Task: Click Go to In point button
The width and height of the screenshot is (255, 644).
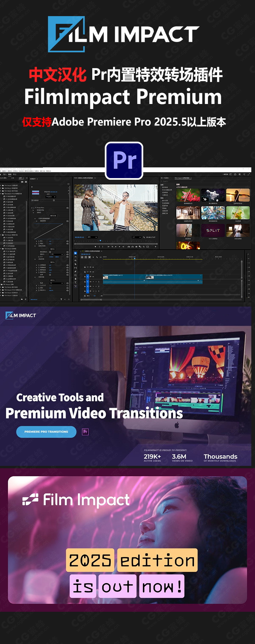Action: click(108, 247)
